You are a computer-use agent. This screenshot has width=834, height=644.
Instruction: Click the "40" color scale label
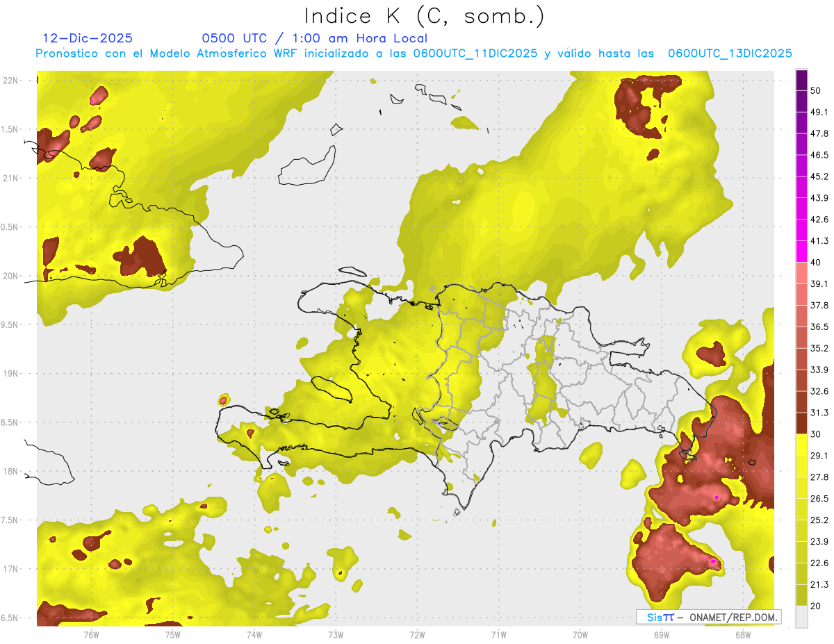[816, 263]
